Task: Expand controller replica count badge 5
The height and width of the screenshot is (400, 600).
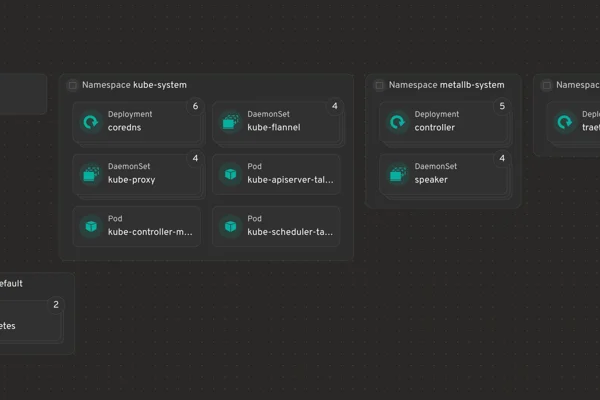Action: (x=502, y=106)
